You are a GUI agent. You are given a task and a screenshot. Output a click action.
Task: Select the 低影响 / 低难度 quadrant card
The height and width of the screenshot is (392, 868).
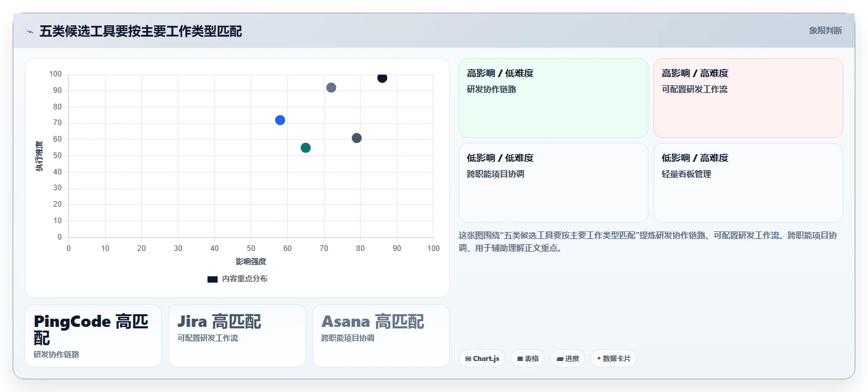(x=554, y=183)
